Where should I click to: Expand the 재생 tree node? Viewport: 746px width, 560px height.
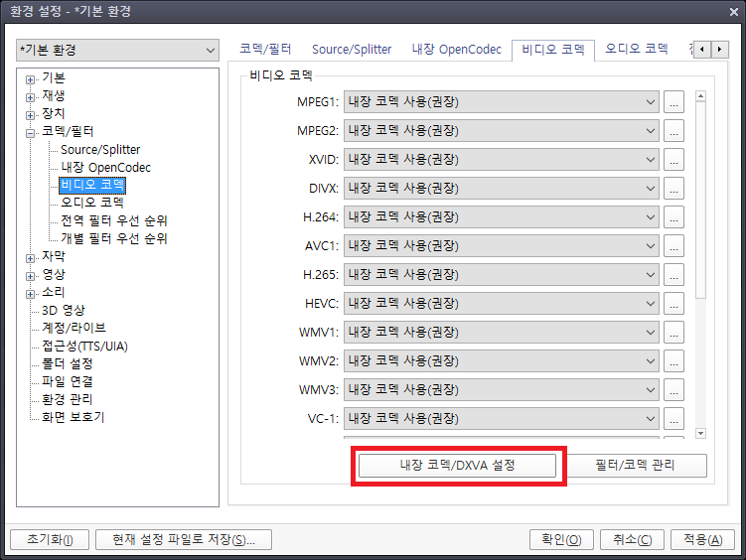[x=31, y=97]
